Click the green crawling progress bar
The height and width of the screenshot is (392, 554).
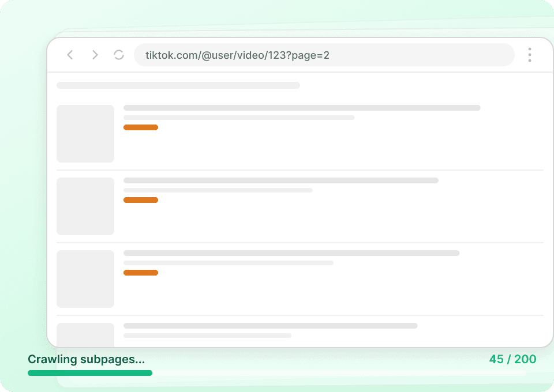(90, 373)
